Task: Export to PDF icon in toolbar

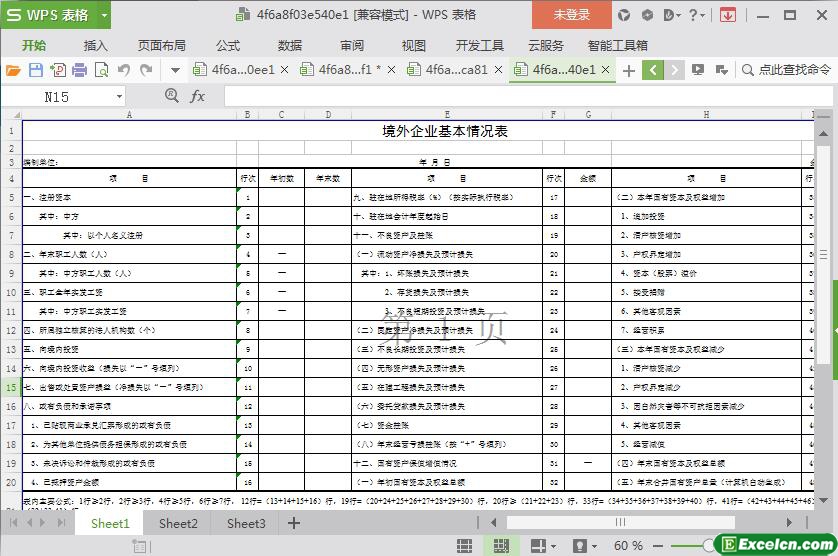Action: 58,70
